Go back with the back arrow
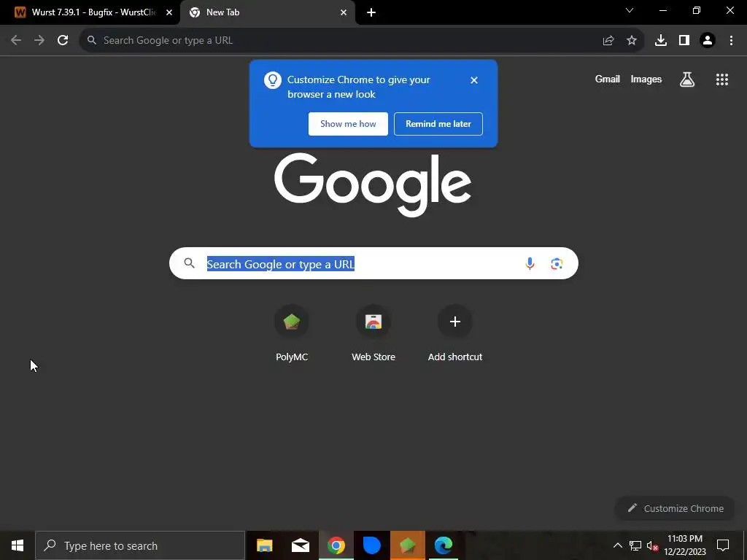The width and height of the screenshot is (747, 560). tap(16, 41)
